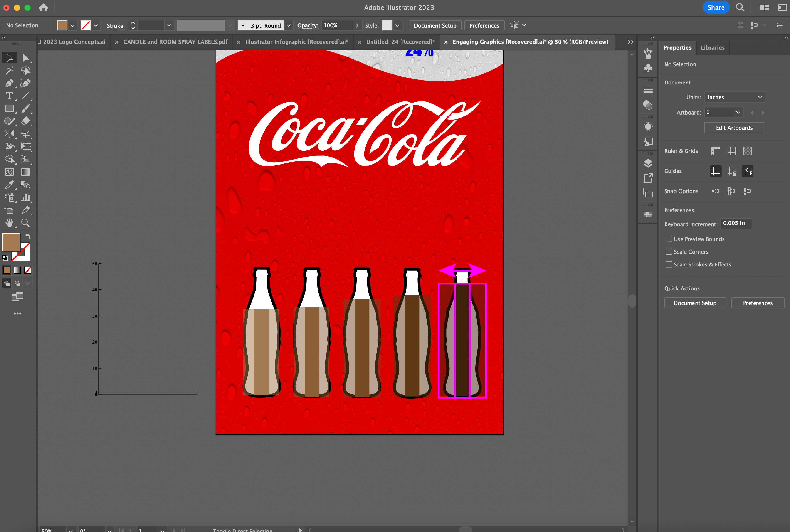Switch to the Libraries tab
The width and height of the screenshot is (790, 532).
pyautogui.click(x=712, y=48)
